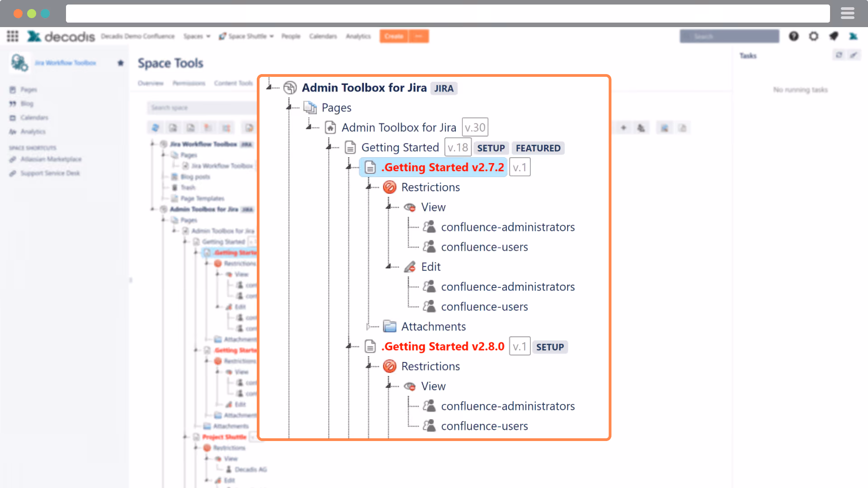Click refresh icon in Tasks panel
Screen dimensions: 868x488
pyautogui.click(x=839, y=55)
